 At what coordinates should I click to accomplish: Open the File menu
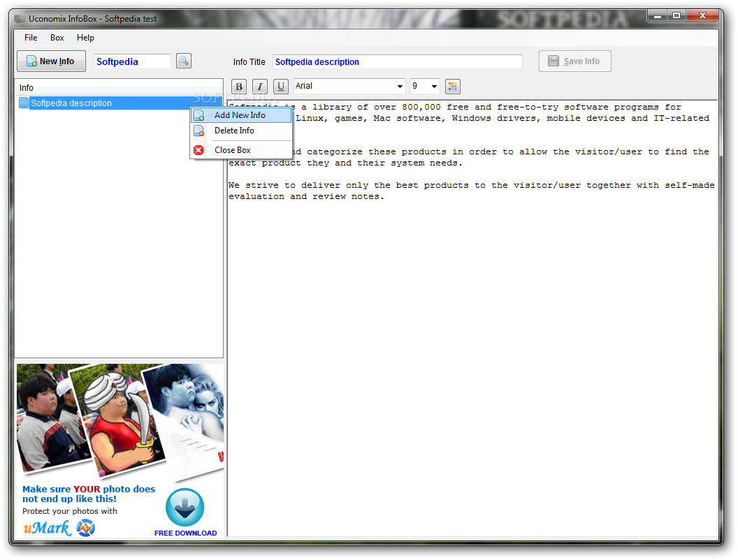[31, 38]
